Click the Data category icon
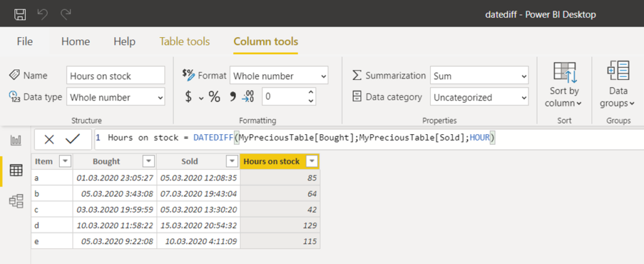Screen dimensions: 644x264 357,97
